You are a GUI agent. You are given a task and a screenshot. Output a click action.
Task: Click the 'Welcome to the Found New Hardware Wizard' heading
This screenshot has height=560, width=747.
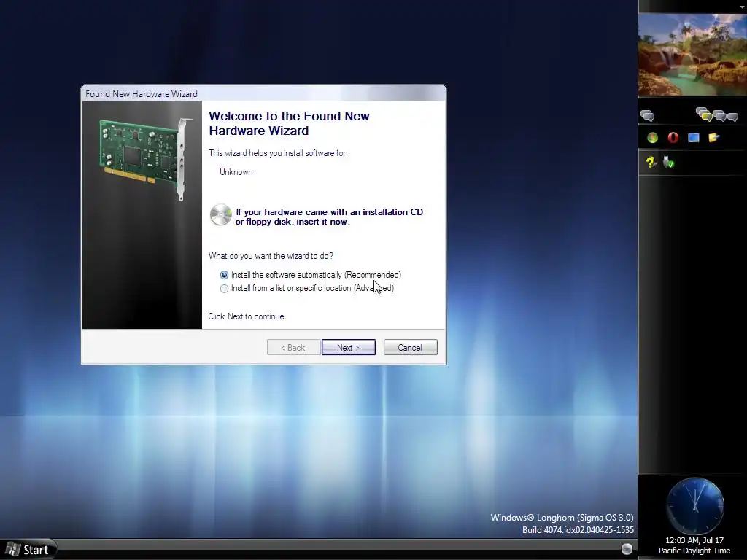289,123
